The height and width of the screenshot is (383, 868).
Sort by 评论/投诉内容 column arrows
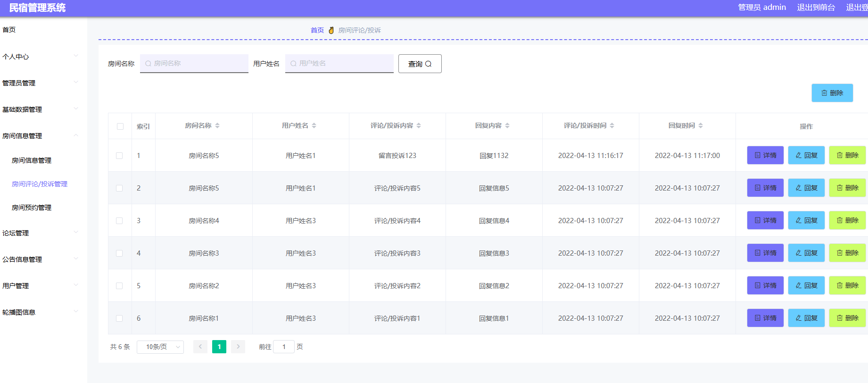(x=419, y=125)
